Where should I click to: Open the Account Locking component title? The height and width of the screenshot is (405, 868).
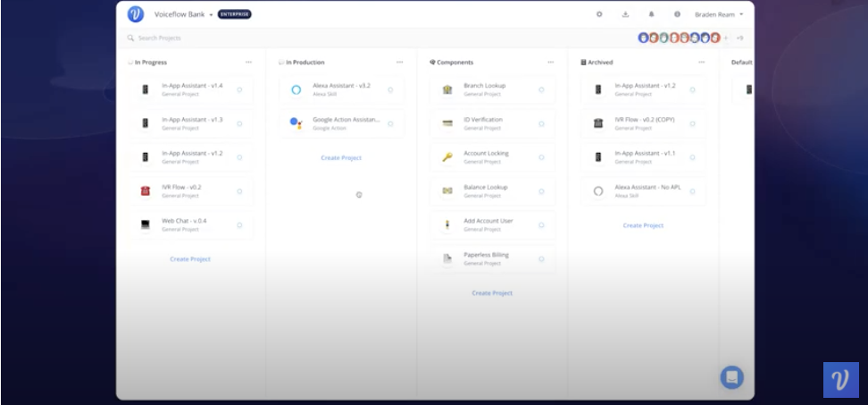(x=486, y=154)
